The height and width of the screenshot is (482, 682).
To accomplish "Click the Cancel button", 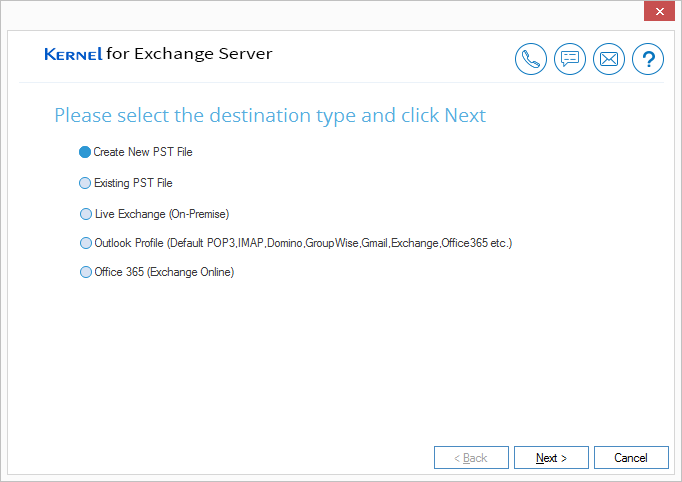I will coord(631,458).
